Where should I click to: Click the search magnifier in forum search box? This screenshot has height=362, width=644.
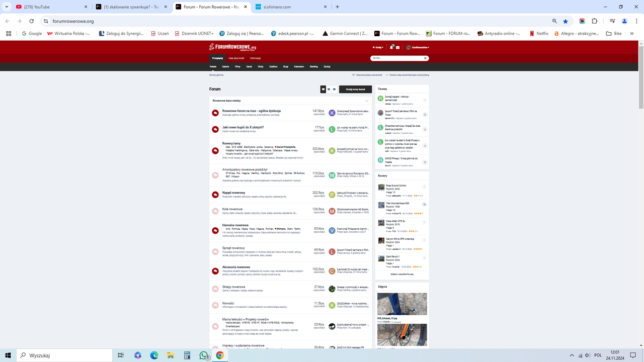click(426, 58)
